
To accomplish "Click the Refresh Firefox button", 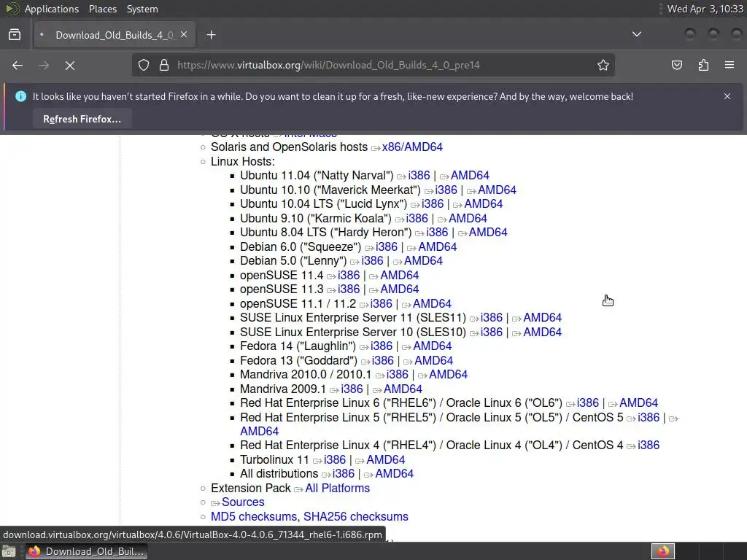I will pyautogui.click(x=82, y=119).
